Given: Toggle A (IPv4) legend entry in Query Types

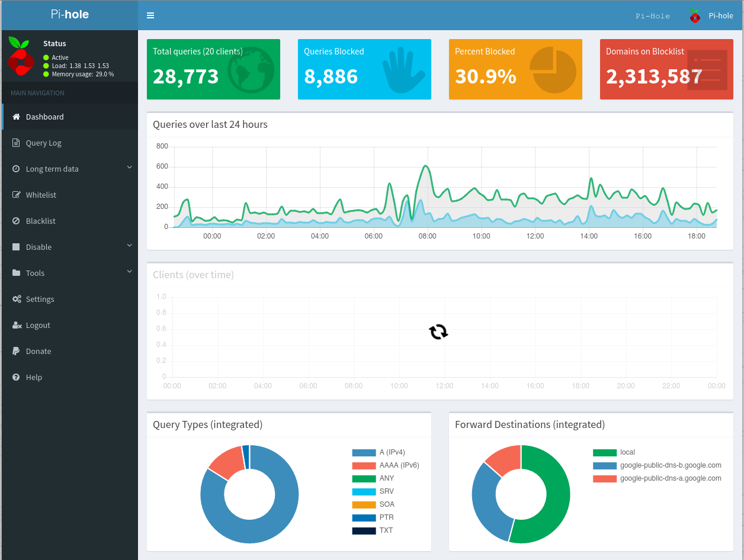Looking at the screenshot, I should click(x=385, y=452).
